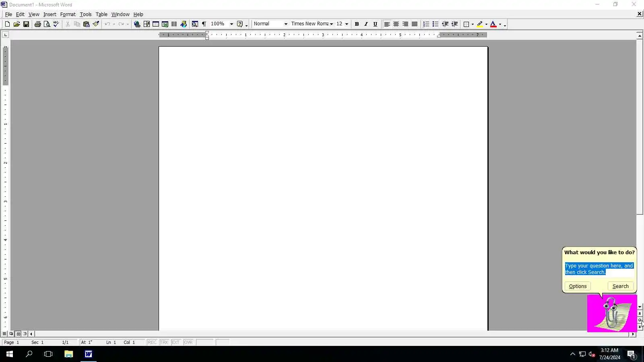Screen dimensions: 644x362
Task: Insert a Microsoft Excel worksheet
Action: coord(165,24)
